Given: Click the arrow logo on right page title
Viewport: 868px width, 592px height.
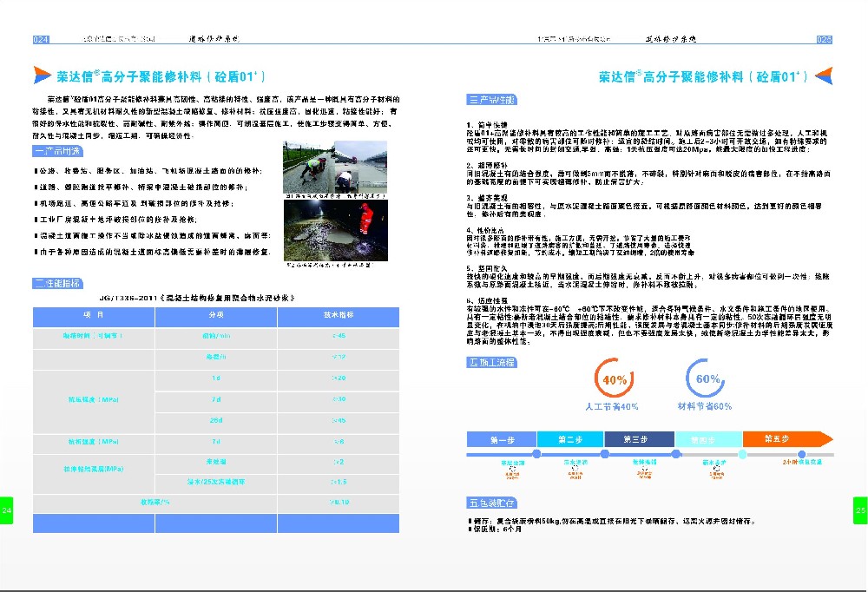Looking at the screenshot, I should [x=824, y=76].
